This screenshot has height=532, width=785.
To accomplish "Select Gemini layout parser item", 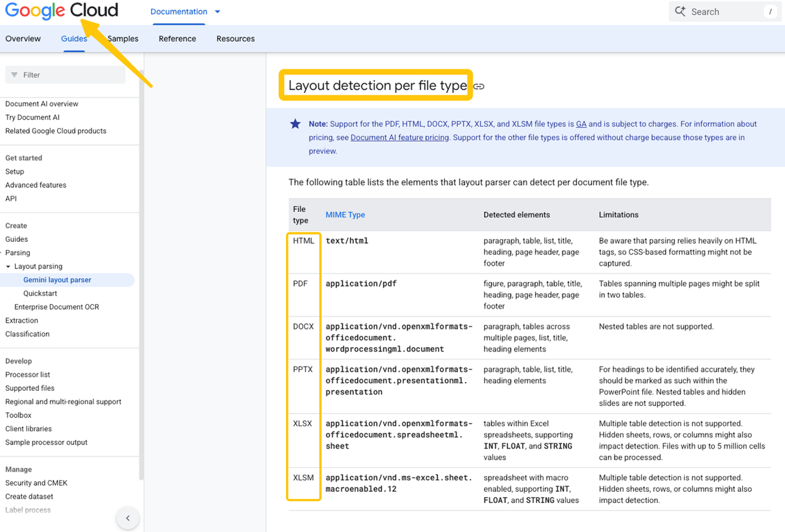I will 57,280.
